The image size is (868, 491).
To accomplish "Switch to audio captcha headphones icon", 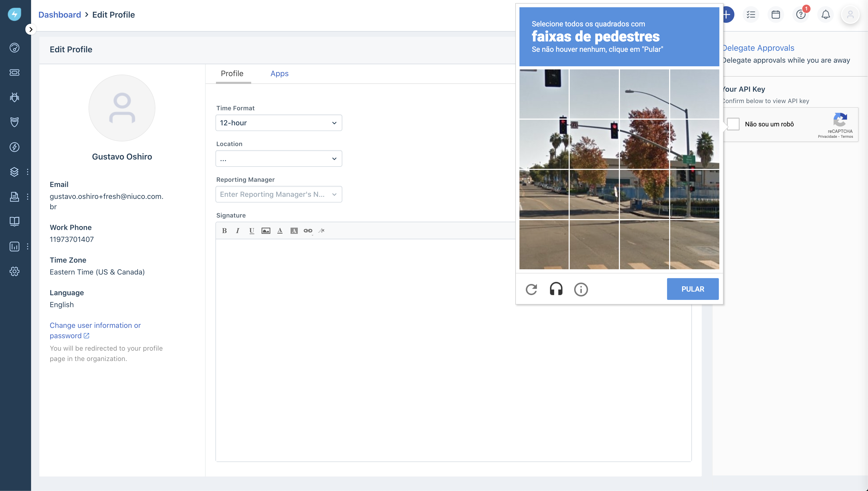I will (x=556, y=289).
